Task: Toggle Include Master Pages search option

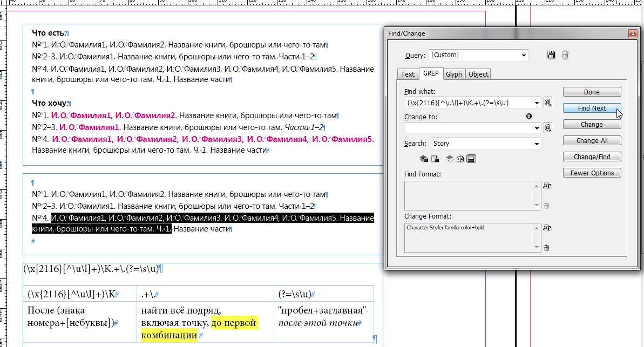Action: click(460, 159)
